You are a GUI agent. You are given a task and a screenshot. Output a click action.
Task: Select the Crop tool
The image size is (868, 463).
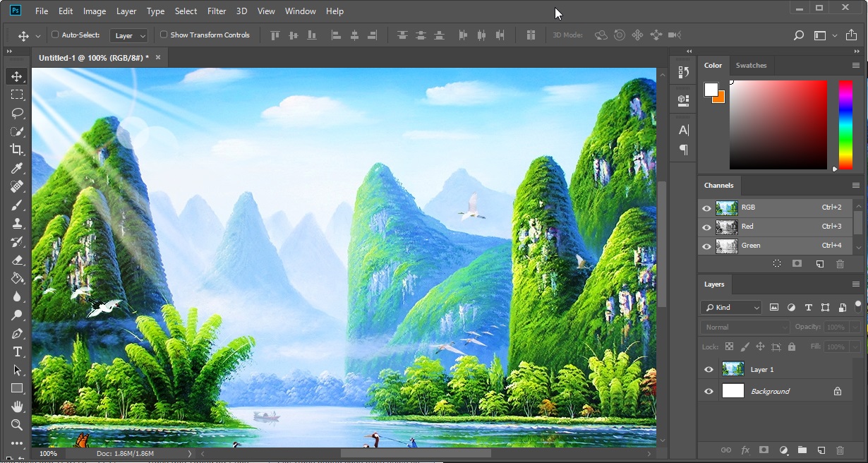pyautogui.click(x=17, y=150)
